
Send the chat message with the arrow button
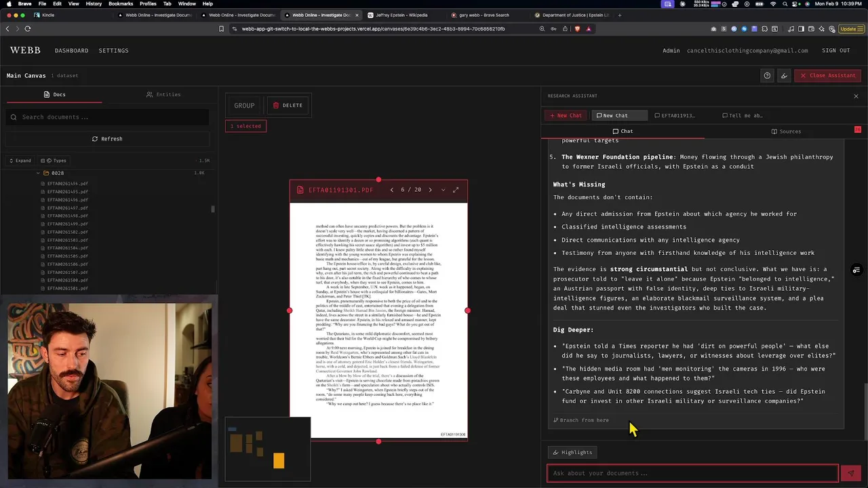click(850, 473)
